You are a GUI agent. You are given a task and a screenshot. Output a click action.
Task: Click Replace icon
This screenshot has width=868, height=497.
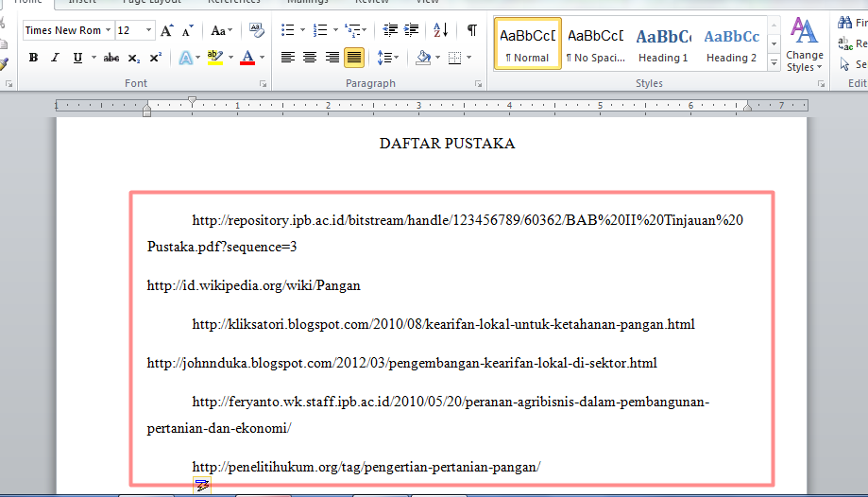coord(844,43)
